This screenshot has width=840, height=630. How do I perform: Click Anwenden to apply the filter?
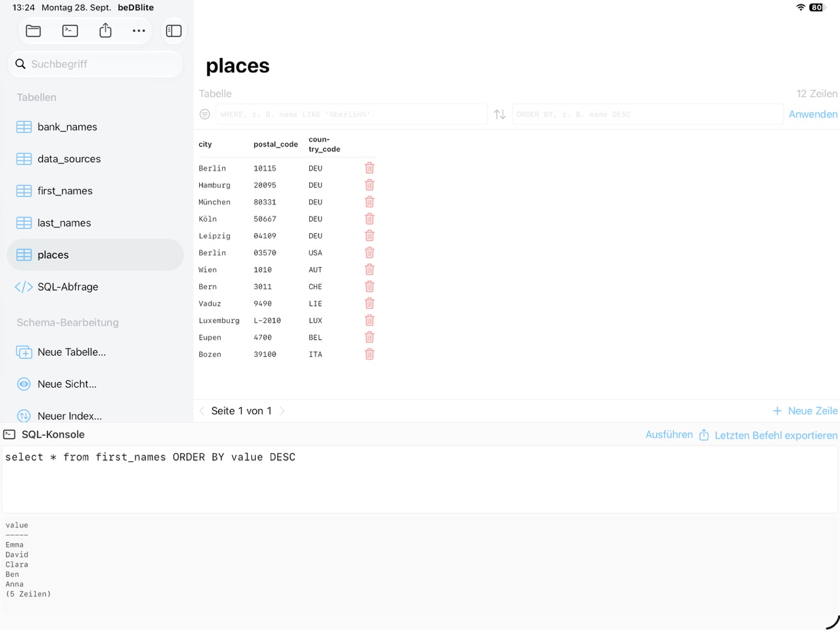click(x=813, y=114)
